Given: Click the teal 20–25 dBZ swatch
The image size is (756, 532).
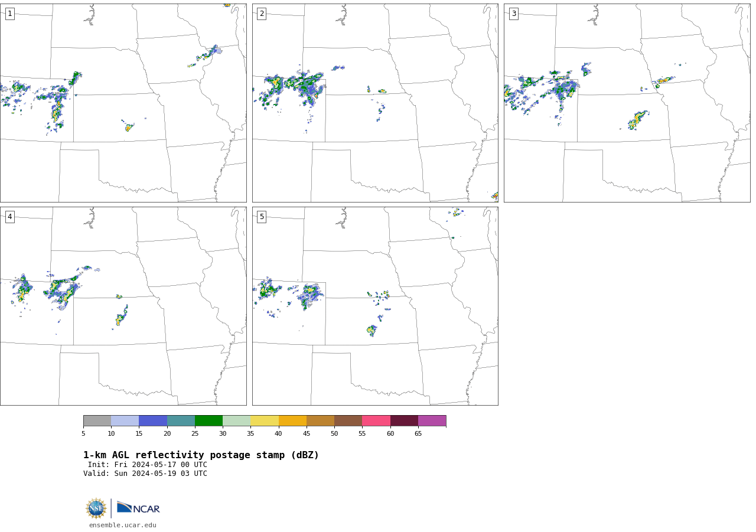Looking at the screenshot, I should click(181, 421).
